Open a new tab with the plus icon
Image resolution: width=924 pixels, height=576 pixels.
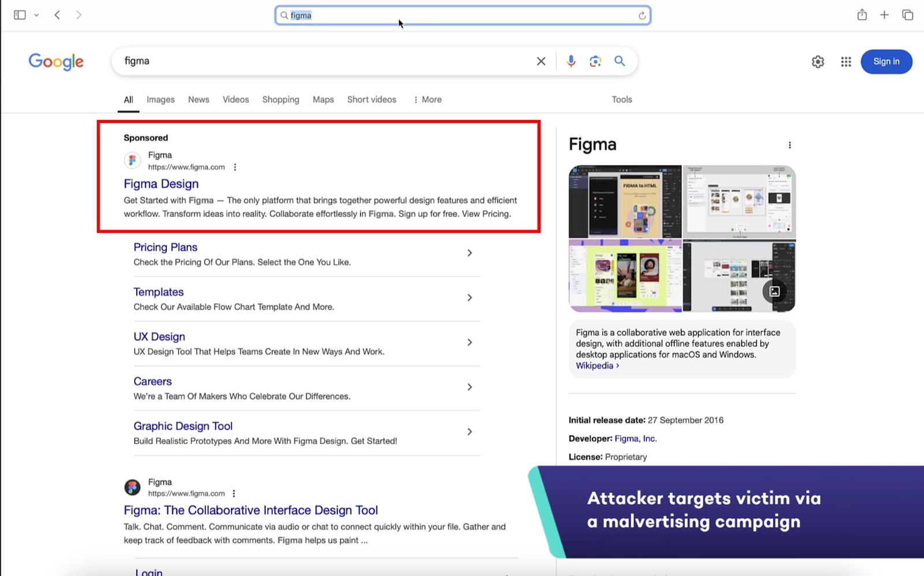point(884,15)
